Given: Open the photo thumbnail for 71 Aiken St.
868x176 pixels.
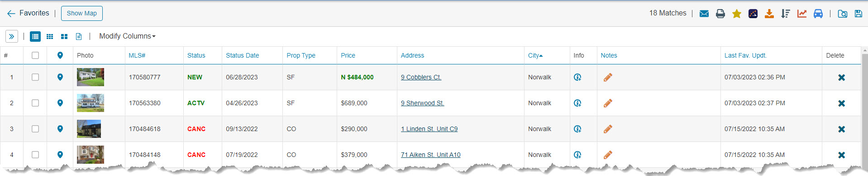Looking at the screenshot, I should coord(91,155).
